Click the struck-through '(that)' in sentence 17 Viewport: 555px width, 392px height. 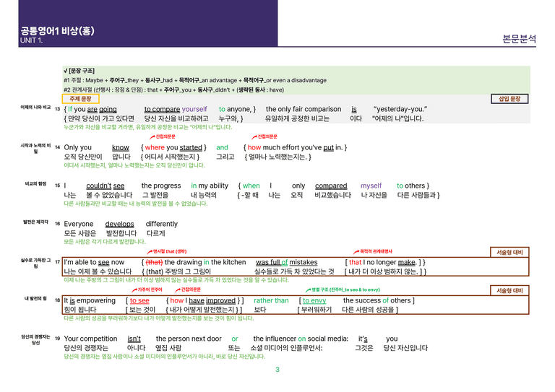[155, 262]
